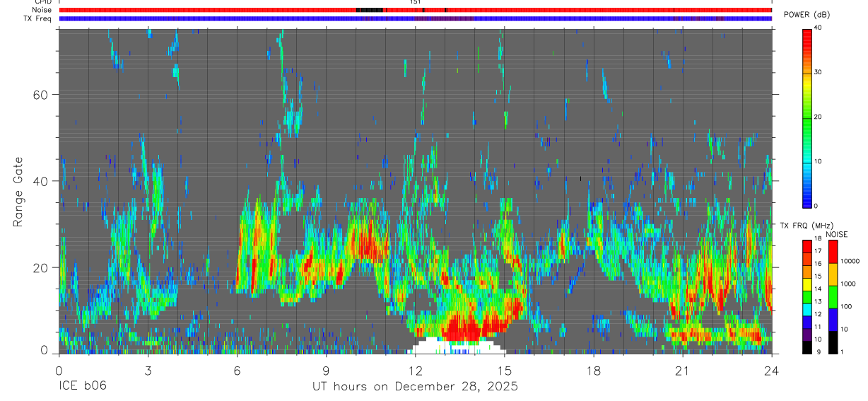The image size is (868, 401).
Task: Click the Noise row label at top left
Action: pyautogui.click(x=43, y=10)
